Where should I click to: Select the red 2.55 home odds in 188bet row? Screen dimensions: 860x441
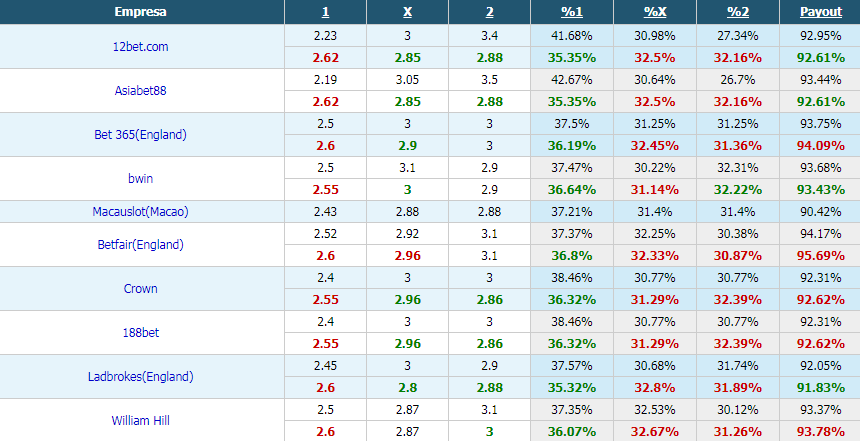(325, 343)
